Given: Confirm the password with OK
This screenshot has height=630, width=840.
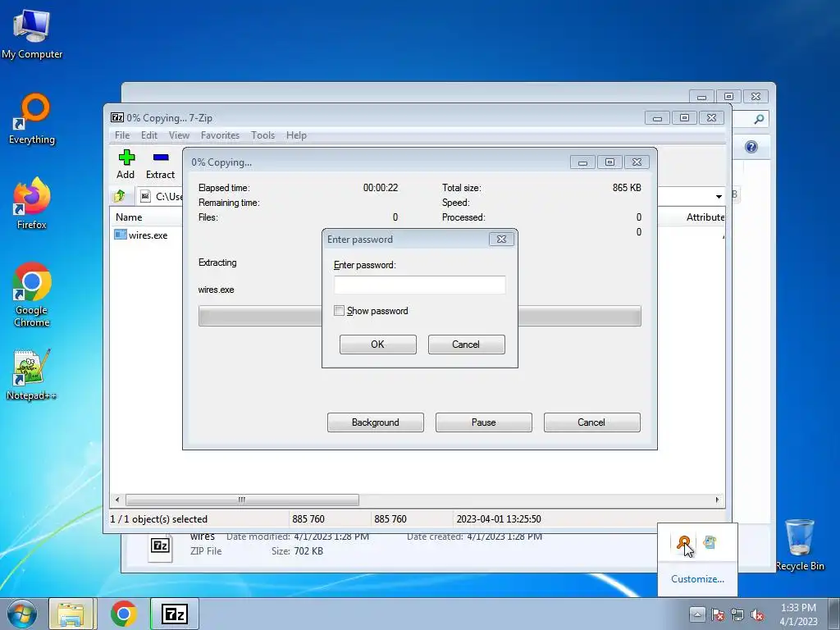Looking at the screenshot, I should (x=377, y=345).
